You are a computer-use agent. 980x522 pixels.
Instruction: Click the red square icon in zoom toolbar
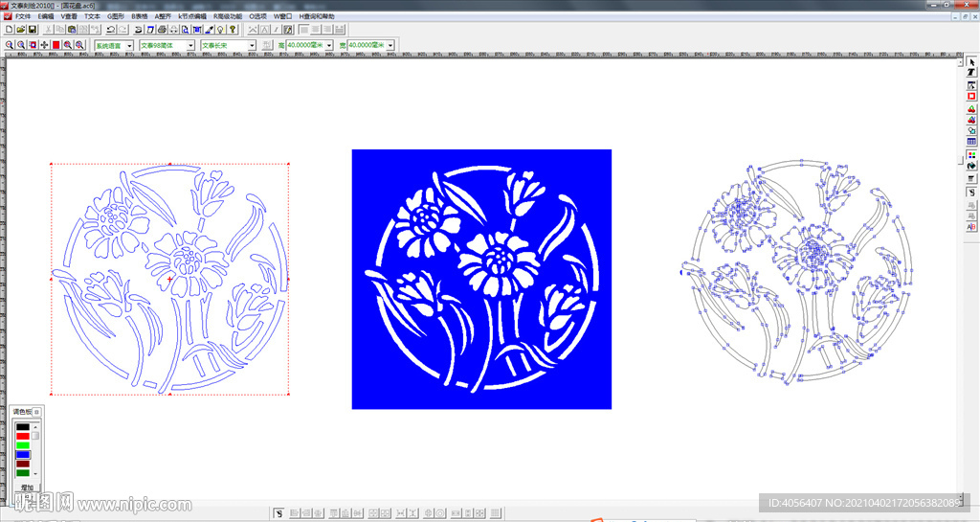(56, 45)
